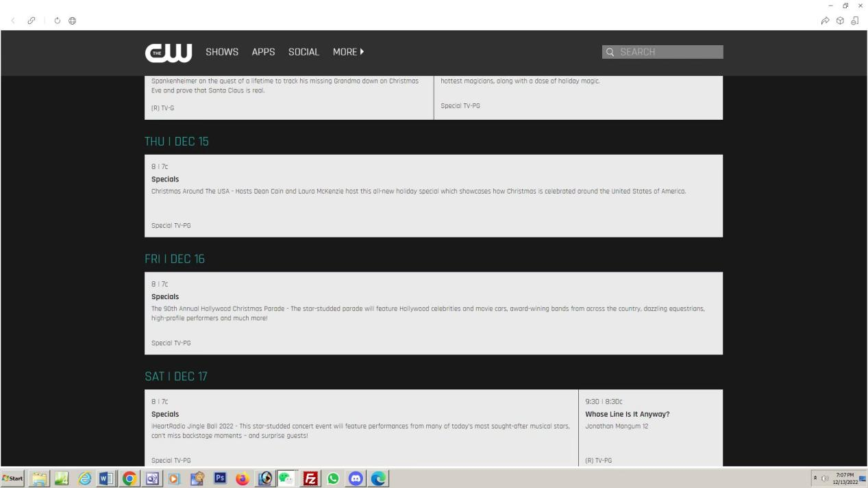
Task: Open the Whose Line Is It Anyway? listing
Action: 628,414
